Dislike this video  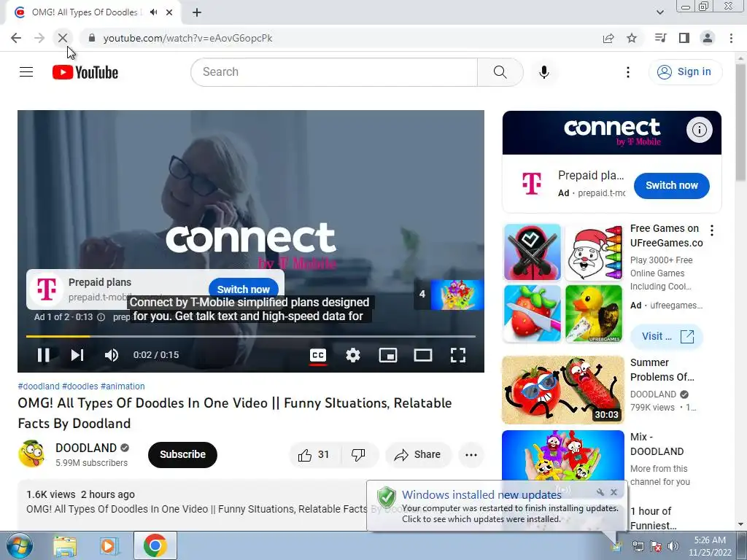(358, 455)
